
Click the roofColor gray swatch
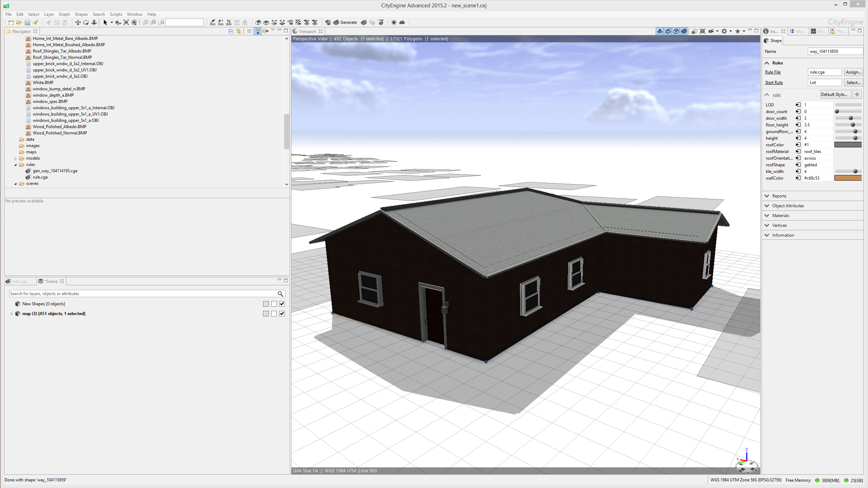[848, 145]
